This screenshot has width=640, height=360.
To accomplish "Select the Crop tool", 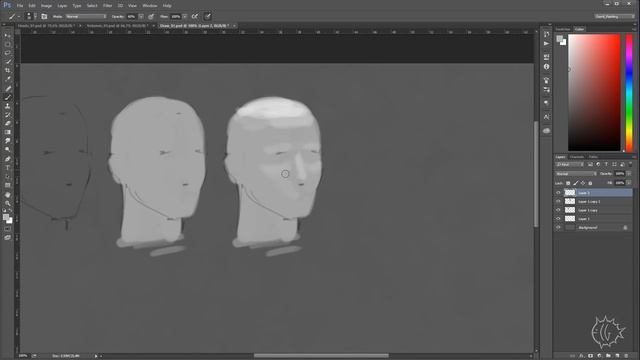I will [x=8, y=71].
